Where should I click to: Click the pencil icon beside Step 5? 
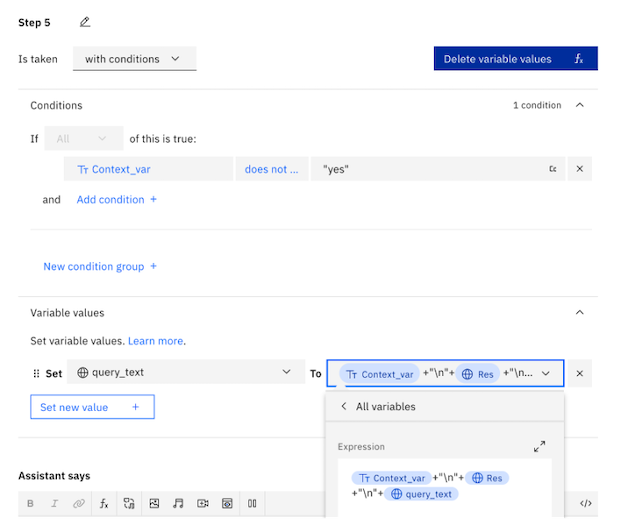85,22
